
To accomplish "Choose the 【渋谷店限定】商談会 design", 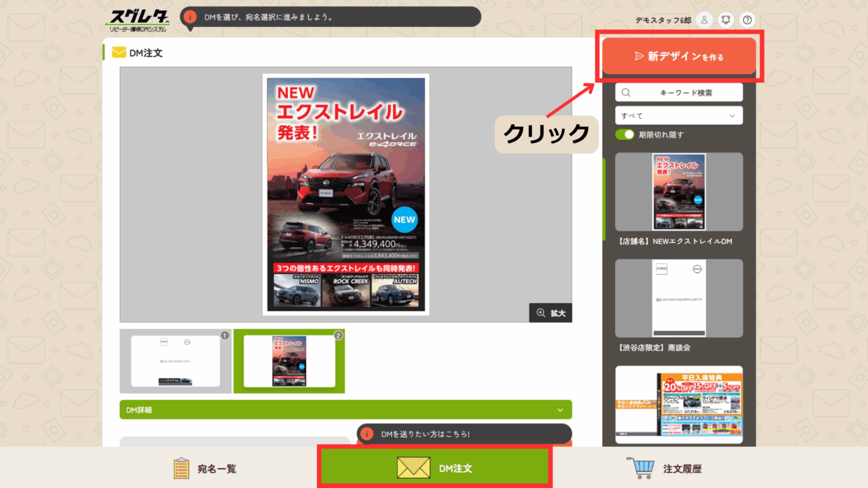I will pyautogui.click(x=679, y=298).
